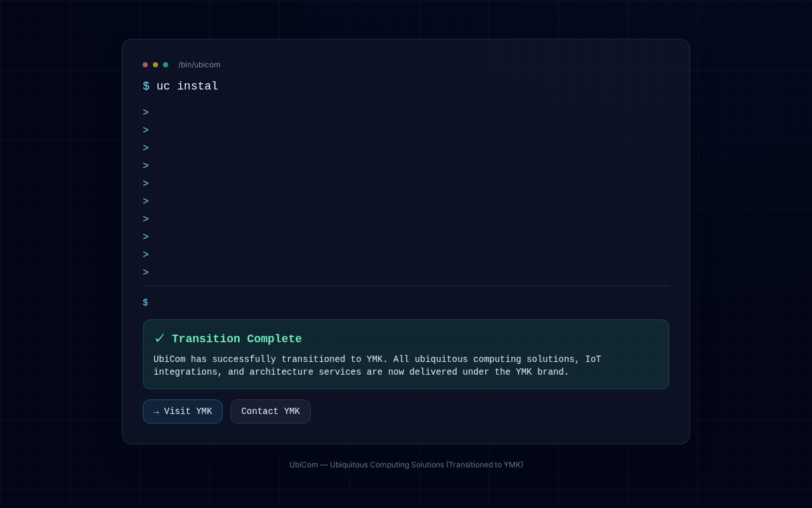The height and width of the screenshot is (508, 812).
Task: Click the red dot in the terminal title bar
Action: [145, 65]
